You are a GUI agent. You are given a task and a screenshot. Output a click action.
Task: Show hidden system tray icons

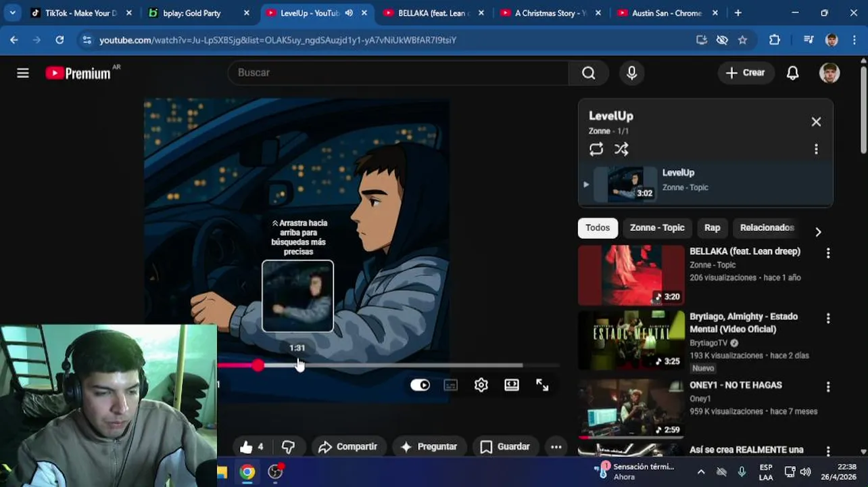[x=701, y=472]
